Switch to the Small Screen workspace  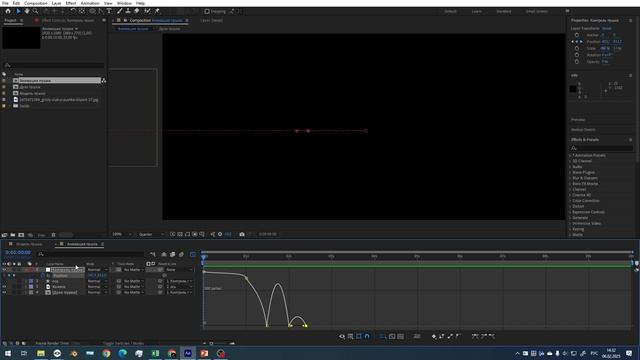pyautogui.click(x=537, y=11)
